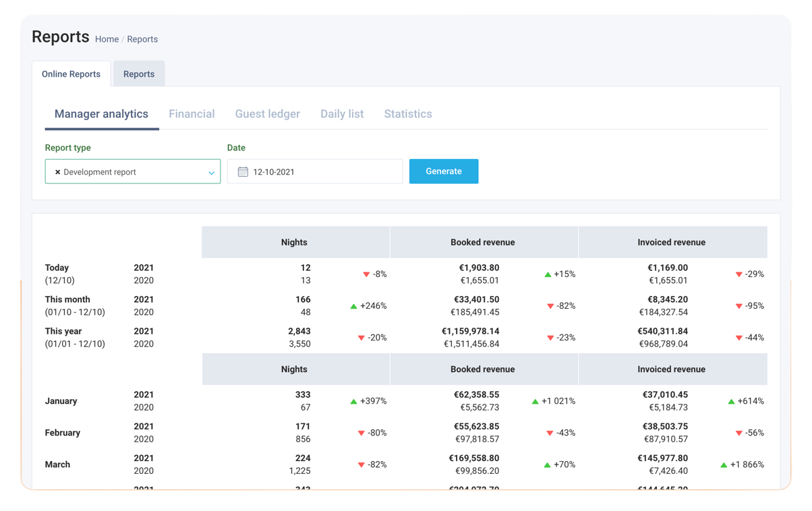
Task: Click the green arrow beside +1 866%
Action: click(x=724, y=464)
